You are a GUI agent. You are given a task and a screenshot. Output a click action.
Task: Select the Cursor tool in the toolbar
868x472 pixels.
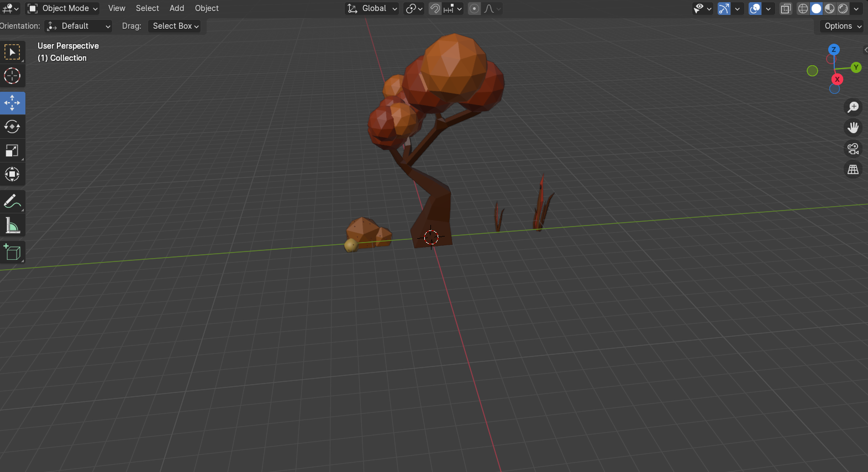[12, 76]
